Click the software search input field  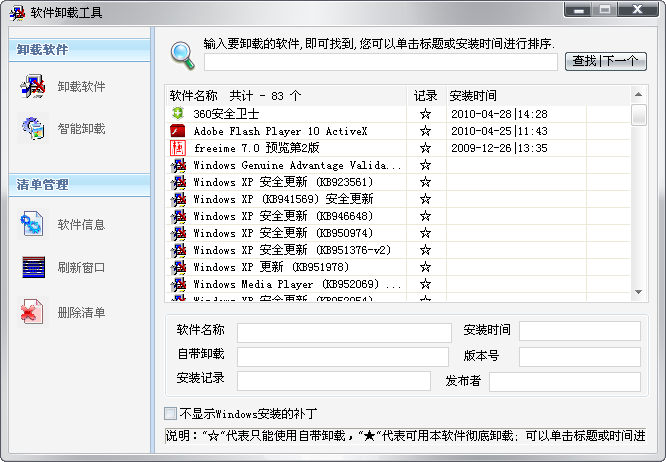click(x=381, y=62)
